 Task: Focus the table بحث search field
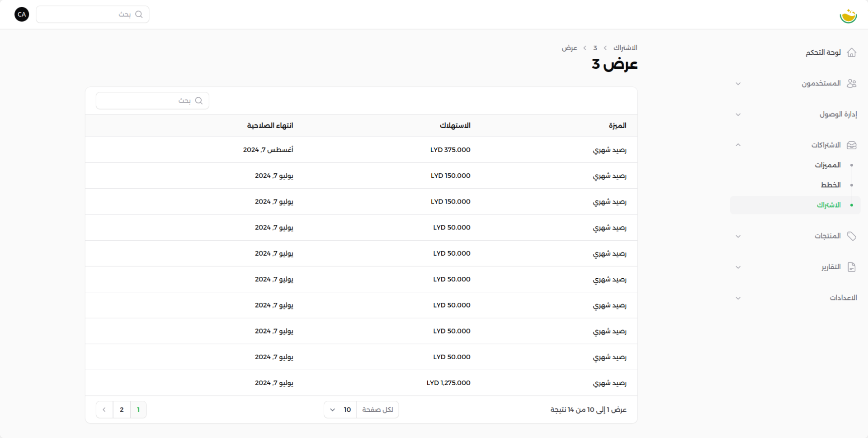pyautogui.click(x=152, y=100)
